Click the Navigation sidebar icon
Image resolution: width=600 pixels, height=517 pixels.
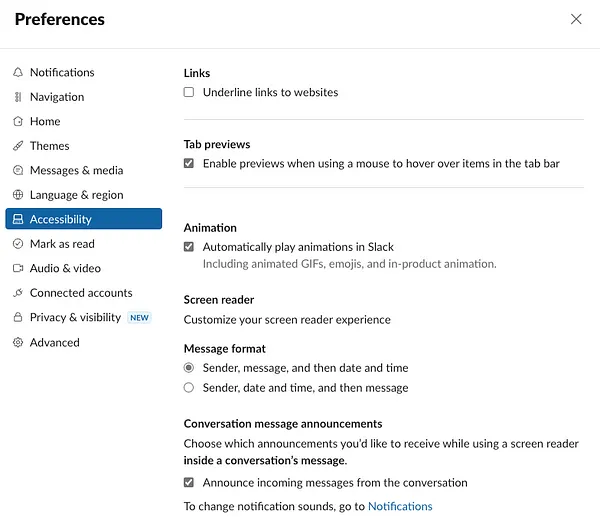pos(18,97)
